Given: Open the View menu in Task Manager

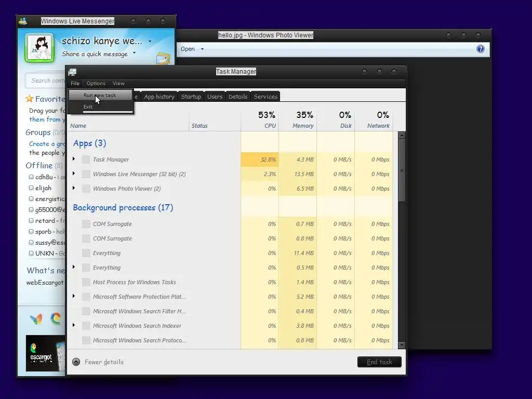Looking at the screenshot, I should [x=118, y=84].
